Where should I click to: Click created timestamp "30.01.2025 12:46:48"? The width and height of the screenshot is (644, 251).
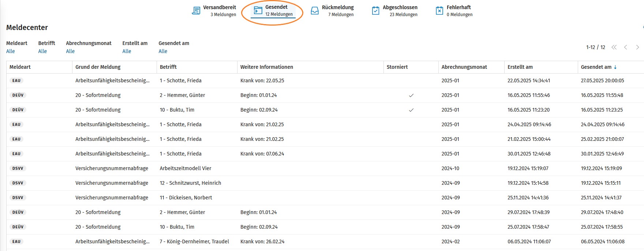[529, 154]
